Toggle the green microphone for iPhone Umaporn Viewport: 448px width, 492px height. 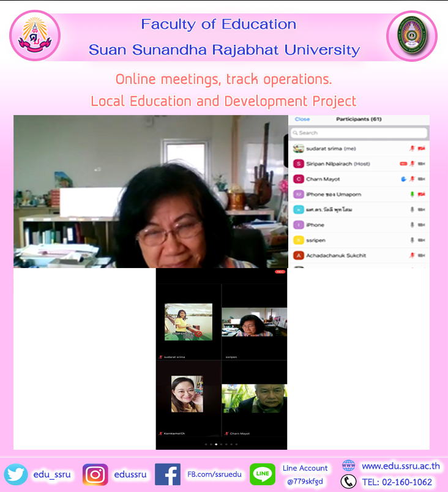click(x=412, y=195)
